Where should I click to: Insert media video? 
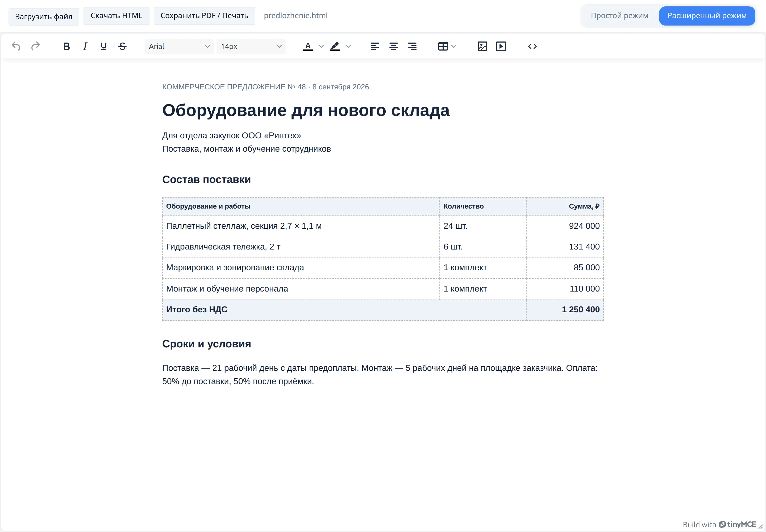click(x=501, y=46)
